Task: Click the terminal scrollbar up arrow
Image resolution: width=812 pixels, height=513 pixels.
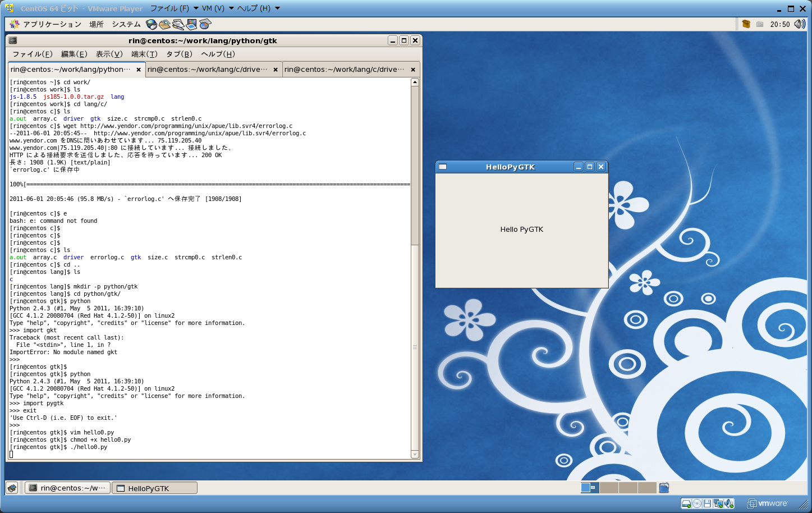Action: 415,83
